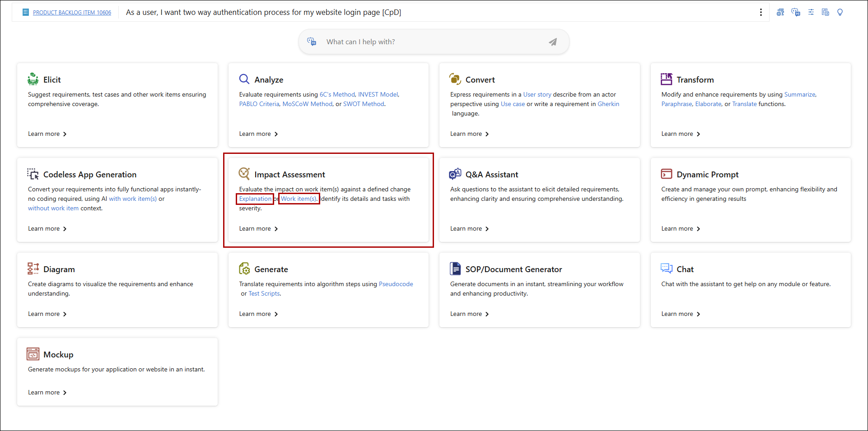Click Explanation link in Impact Assessment
Image resolution: width=868 pixels, height=431 pixels.
(x=255, y=199)
